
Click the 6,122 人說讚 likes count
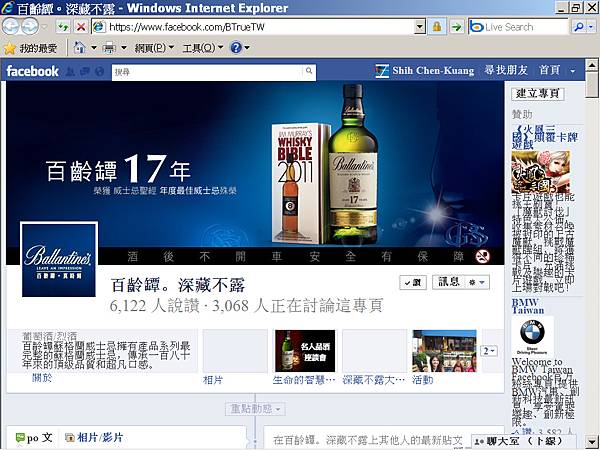[x=154, y=306]
